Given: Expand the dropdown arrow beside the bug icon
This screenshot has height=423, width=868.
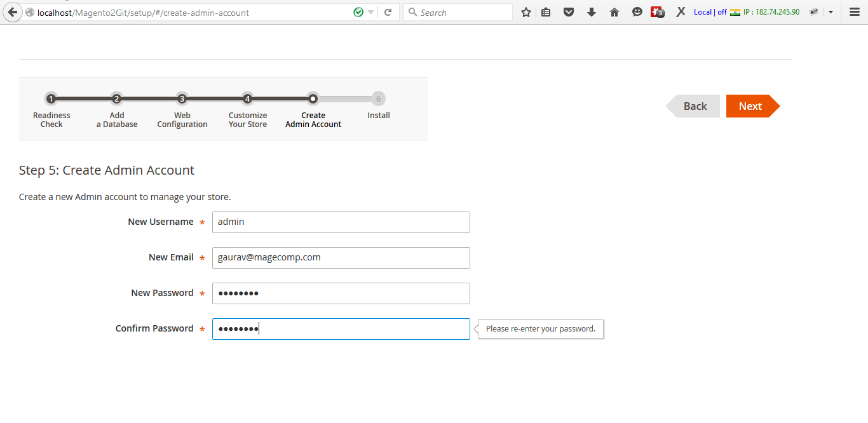Looking at the screenshot, I should point(831,12).
